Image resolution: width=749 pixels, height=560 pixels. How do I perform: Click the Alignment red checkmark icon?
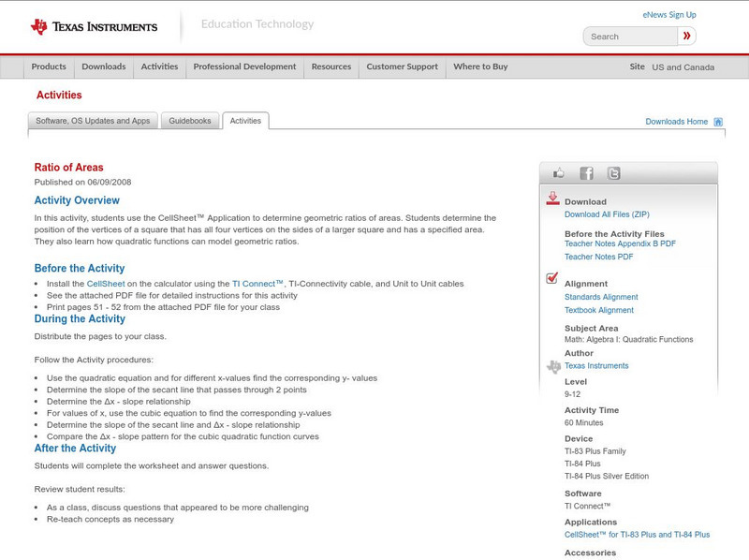click(551, 277)
